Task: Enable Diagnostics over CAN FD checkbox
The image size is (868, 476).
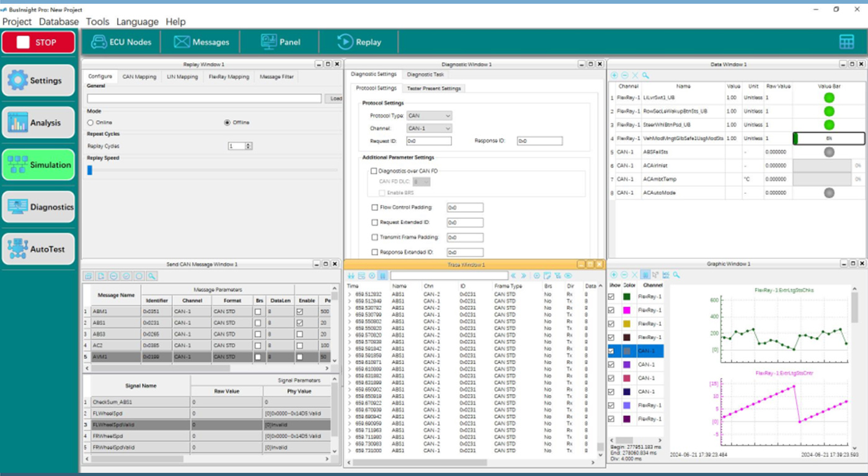Action: click(x=374, y=171)
